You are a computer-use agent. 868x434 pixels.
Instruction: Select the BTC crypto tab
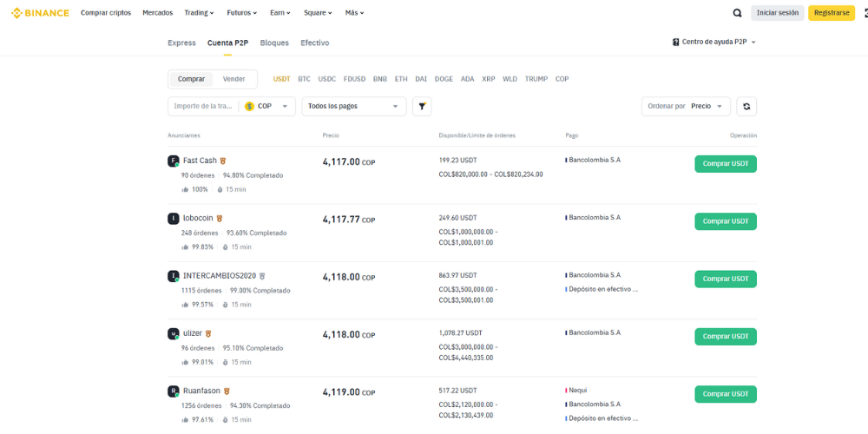(304, 79)
